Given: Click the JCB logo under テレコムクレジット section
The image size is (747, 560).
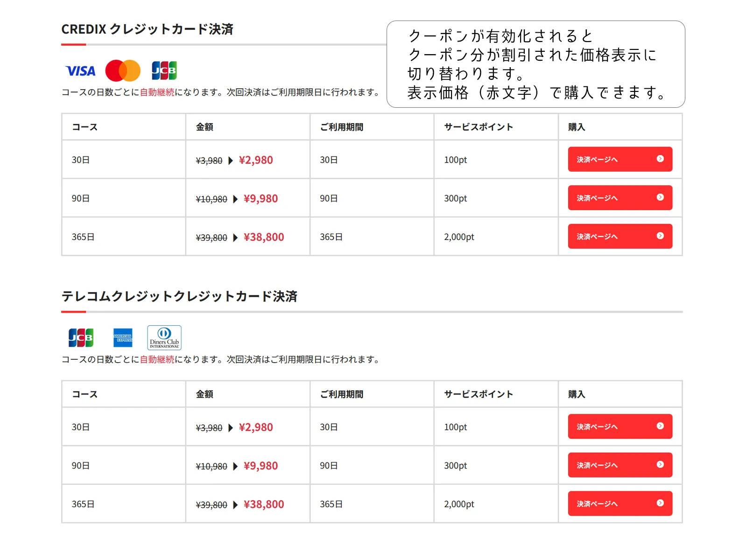Looking at the screenshot, I should tap(81, 338).
